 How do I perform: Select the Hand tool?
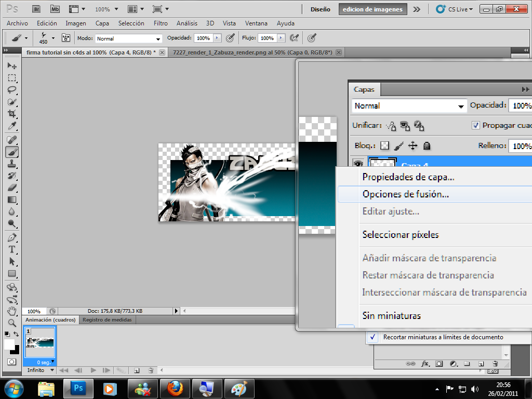click(12, 311)
